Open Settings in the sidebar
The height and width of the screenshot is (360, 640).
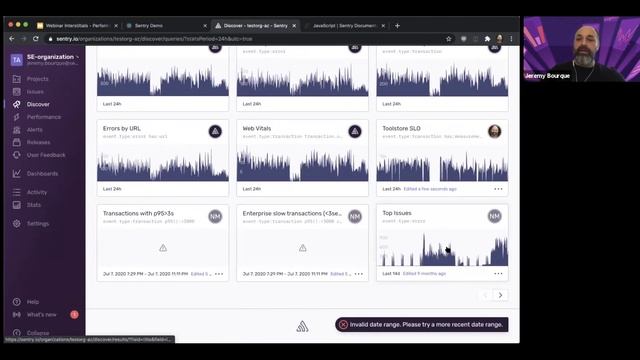38,224
